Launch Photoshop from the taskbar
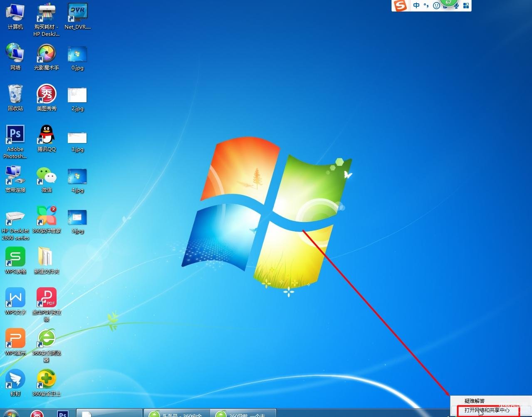 [63, 413]
